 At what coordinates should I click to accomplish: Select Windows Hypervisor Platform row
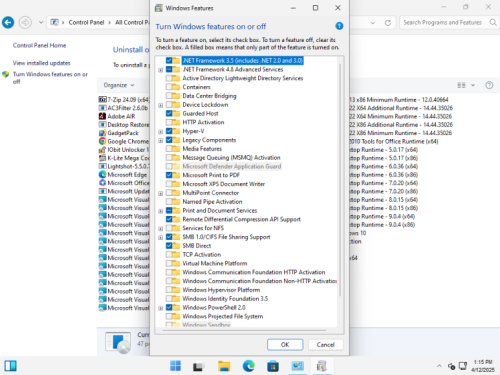pos(221,290)
